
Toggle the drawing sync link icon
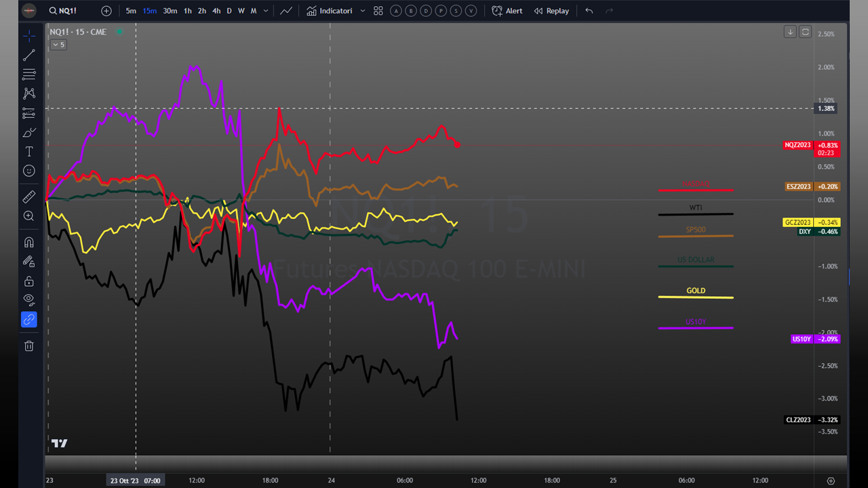coord(29,319)
